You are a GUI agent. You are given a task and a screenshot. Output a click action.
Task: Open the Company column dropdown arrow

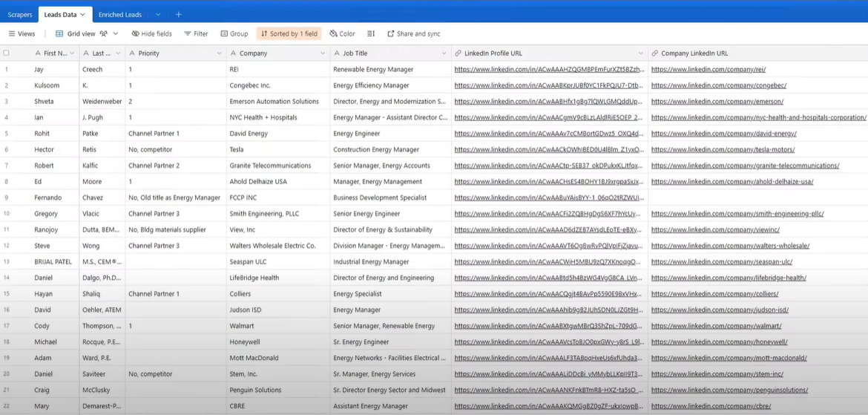[323, 53]
